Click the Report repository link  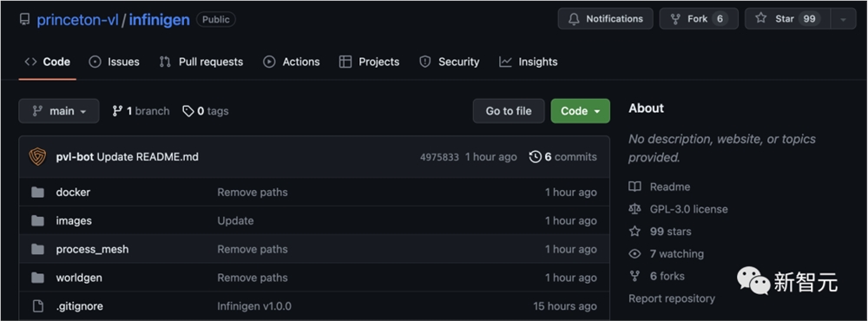(x=672, y=298)
